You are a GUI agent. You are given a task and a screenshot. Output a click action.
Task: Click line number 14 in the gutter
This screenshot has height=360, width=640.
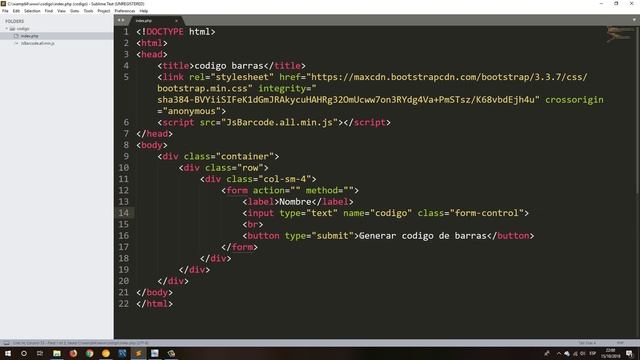[124, 213]
